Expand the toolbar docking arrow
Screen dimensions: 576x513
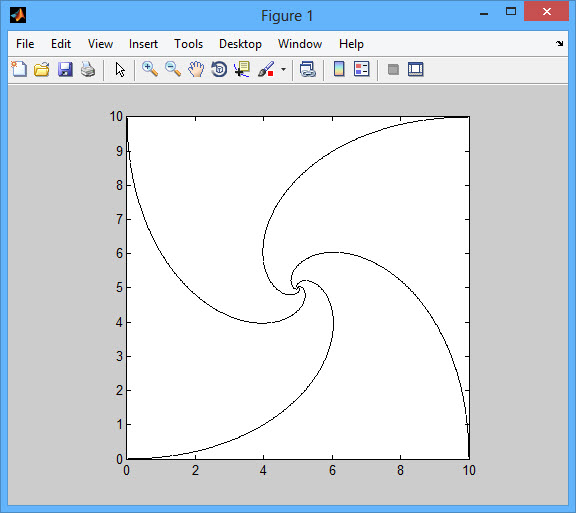pyautogui.click(x=559, y=43)
